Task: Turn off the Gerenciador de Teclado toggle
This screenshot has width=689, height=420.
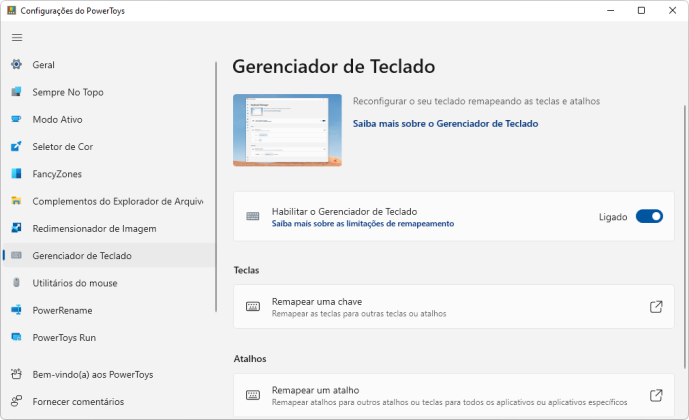Action: [x=649, y=216]
